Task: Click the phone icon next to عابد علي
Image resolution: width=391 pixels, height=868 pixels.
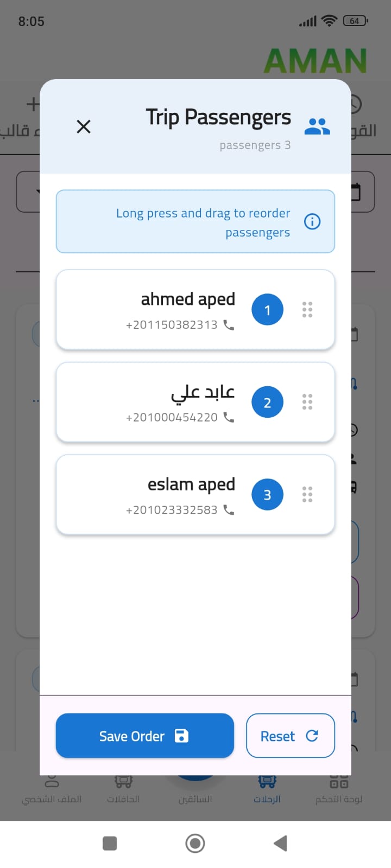Action: point(229,417)
